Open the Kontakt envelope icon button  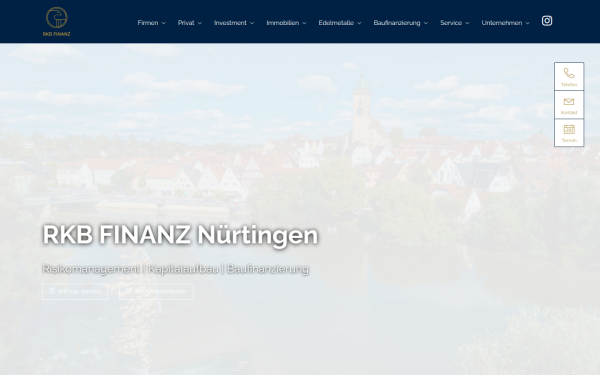pos(569,105)
